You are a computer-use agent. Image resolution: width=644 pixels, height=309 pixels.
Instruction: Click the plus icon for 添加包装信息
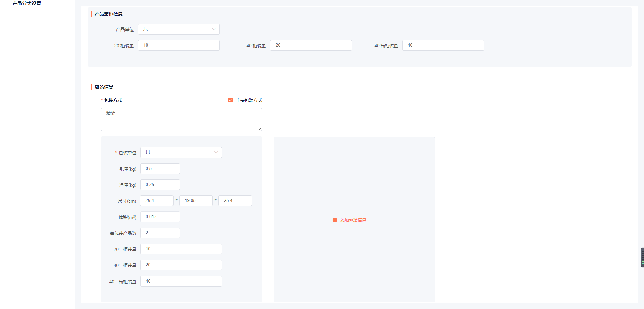335,220
